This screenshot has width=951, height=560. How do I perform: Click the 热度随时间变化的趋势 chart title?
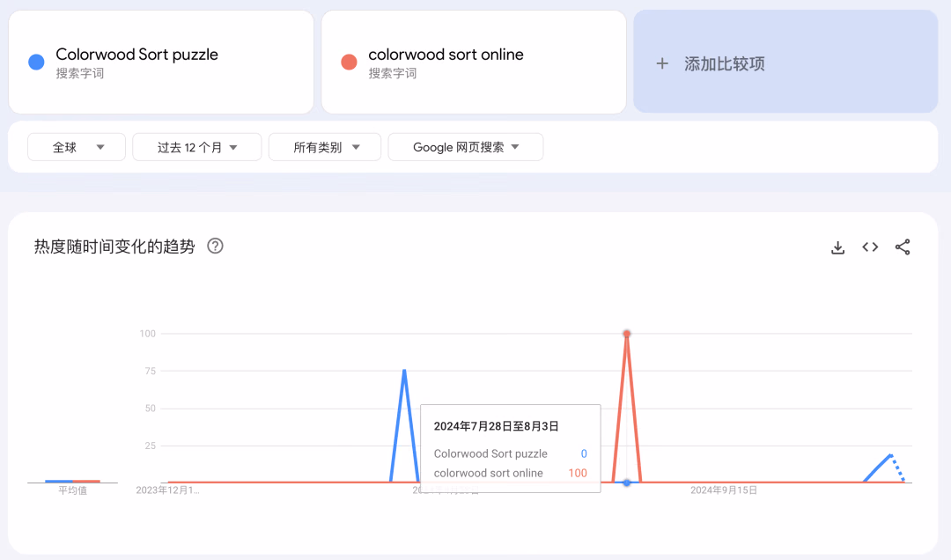point(114,247)
